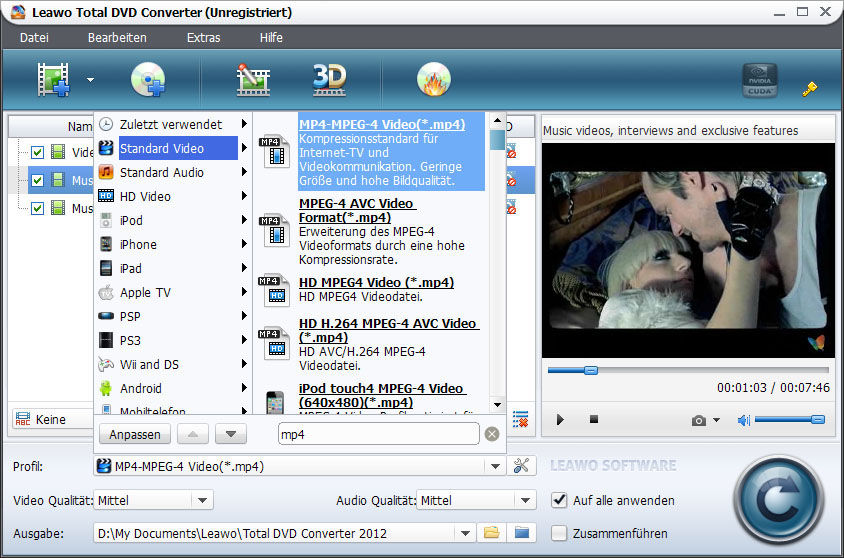The width and height of the screenshot is (844, 558).
Task: Toggle the NVIDIA CUDA acceleration icon
Action: coord(759,80)
